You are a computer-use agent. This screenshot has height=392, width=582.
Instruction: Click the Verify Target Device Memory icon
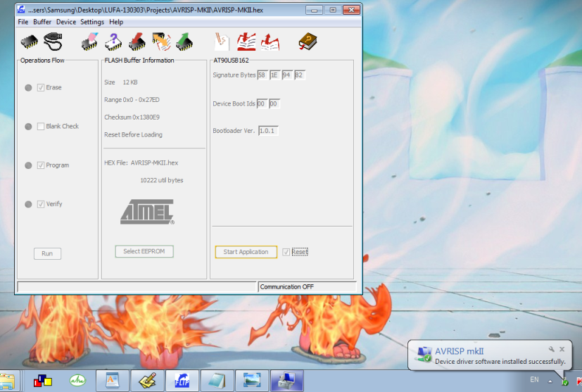tap(161, 42)
